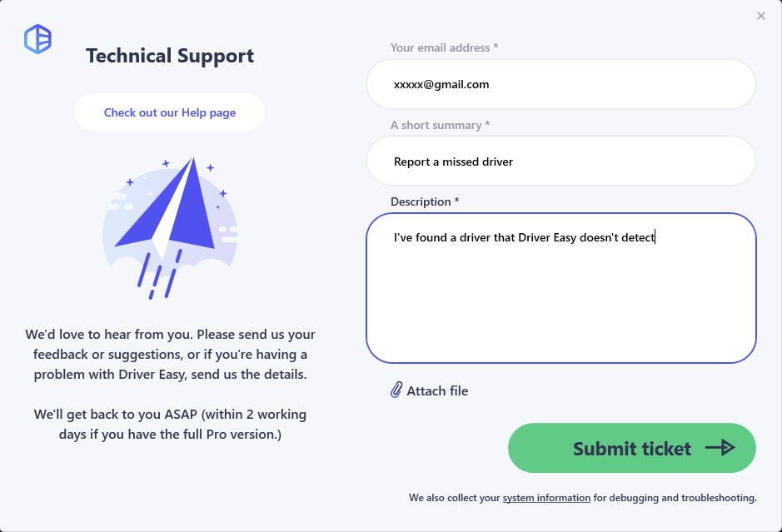Submit the ticket with the green button

(632, 448)
